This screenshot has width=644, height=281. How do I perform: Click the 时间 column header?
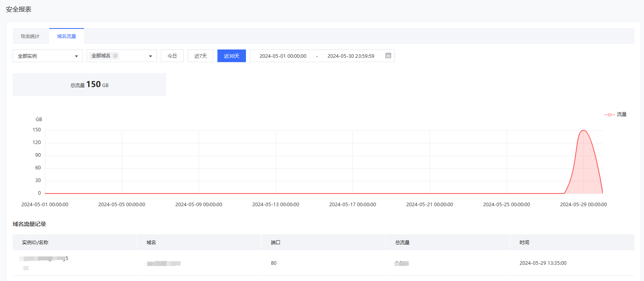524,243
